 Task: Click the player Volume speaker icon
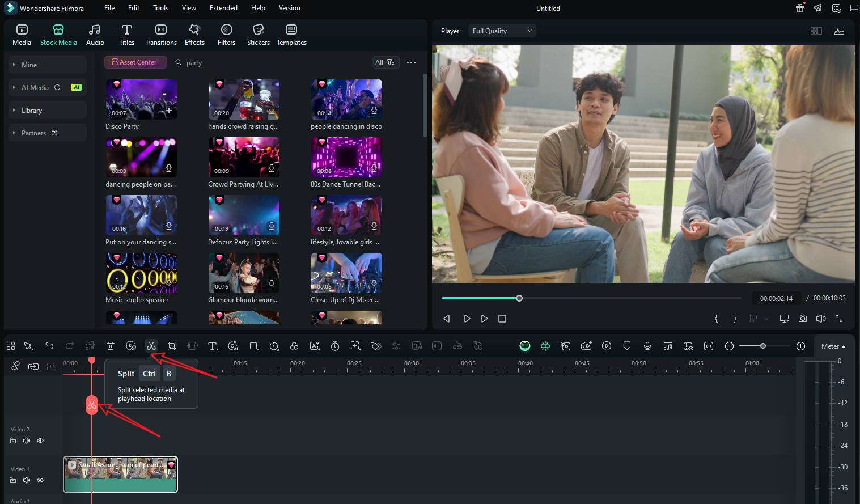click(x=821, y=319)
